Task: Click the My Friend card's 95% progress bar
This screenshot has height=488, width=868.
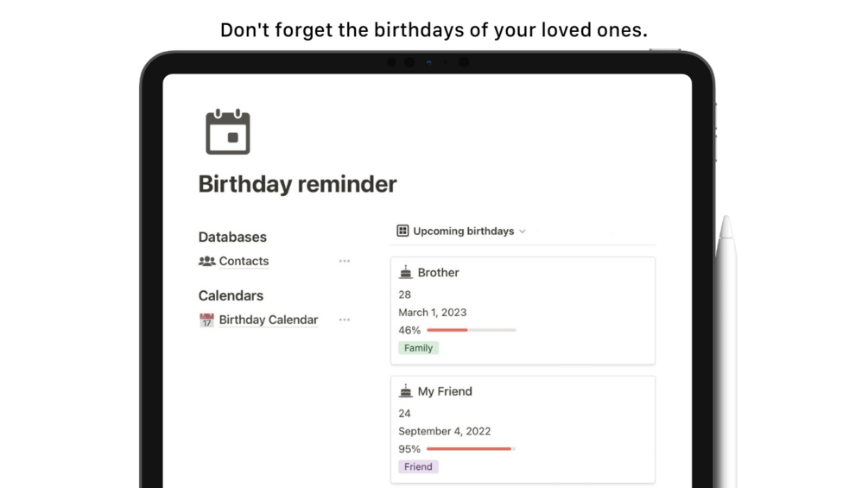Action: [471, 449]
